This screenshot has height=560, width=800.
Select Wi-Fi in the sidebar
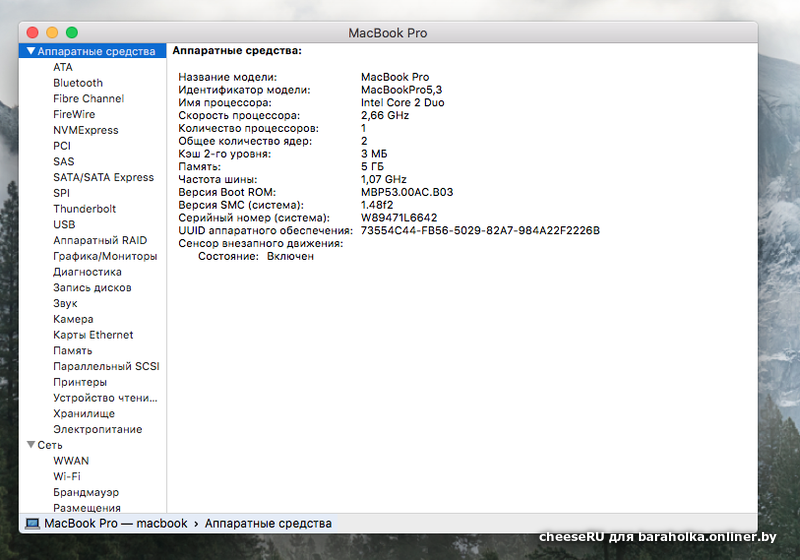(67, 476)
